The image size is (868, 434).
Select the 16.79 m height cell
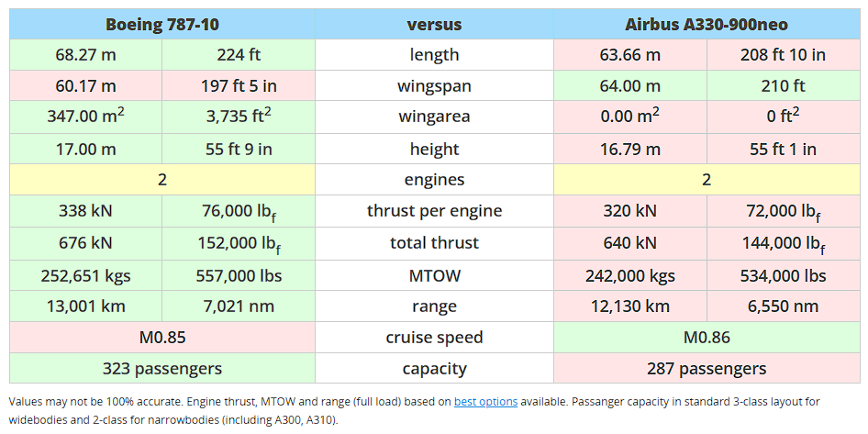click(630, 149)
